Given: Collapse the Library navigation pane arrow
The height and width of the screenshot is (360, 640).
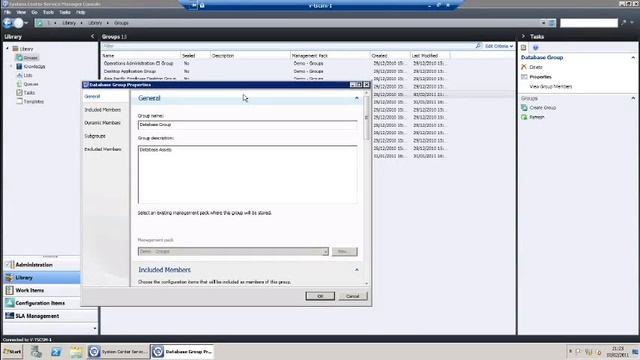Looking at the screenshot, I should coord(92,36).
